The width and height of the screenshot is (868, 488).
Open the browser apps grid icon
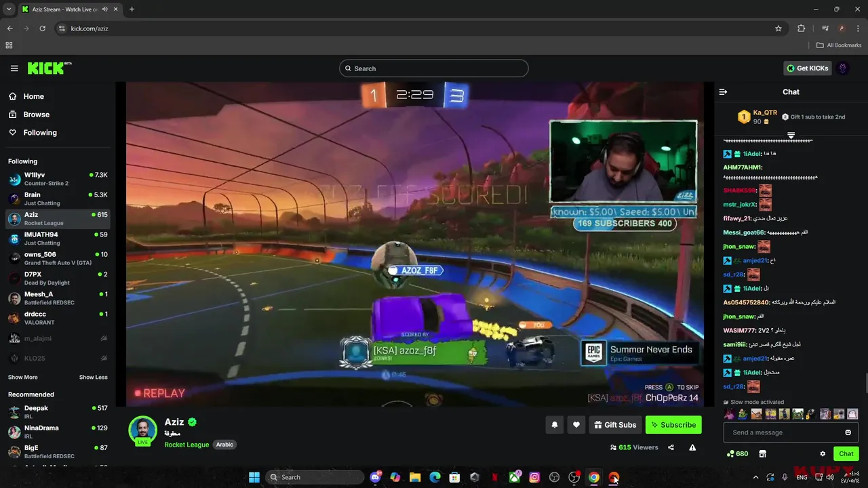[x=9, y=45]
